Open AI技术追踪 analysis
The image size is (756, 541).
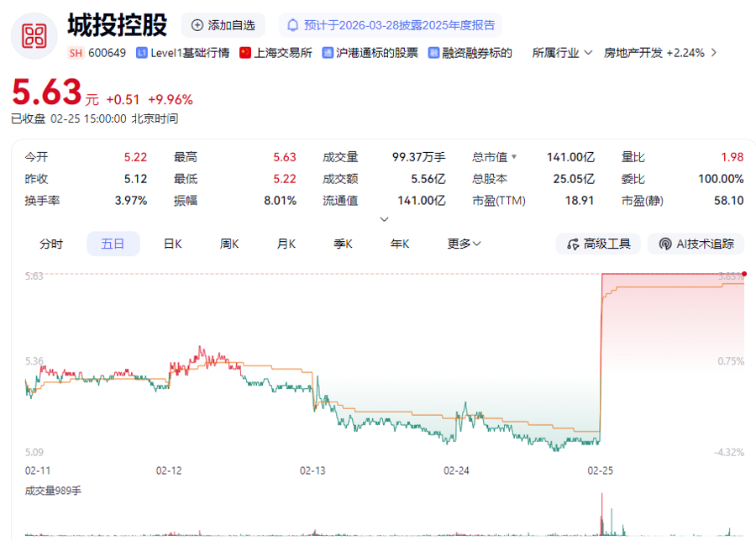click(x=696, y=244)
